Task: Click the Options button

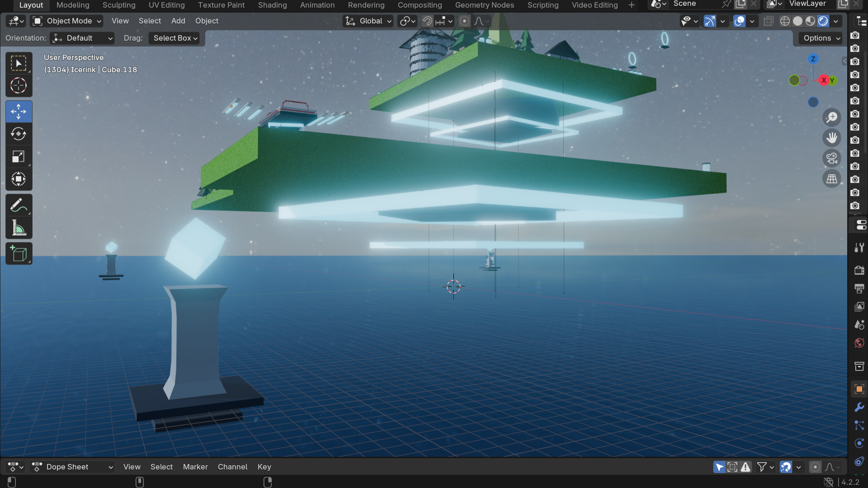Action: pos(821,38)
